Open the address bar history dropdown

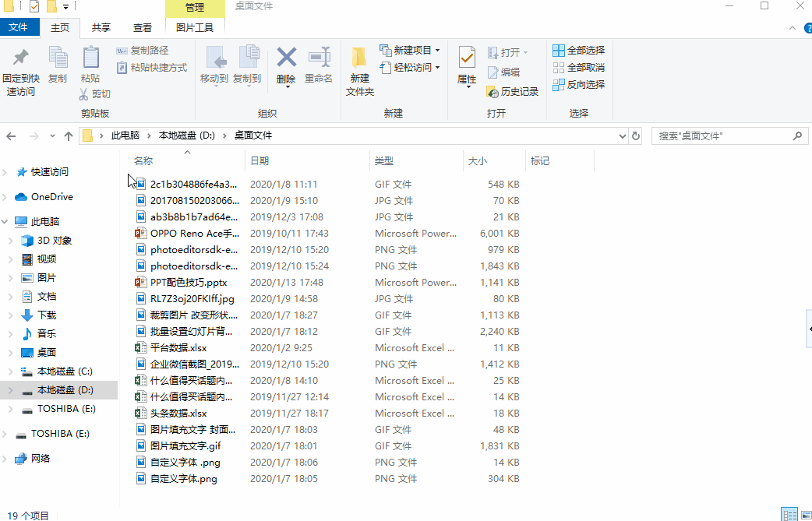click(x=623, y=136)
